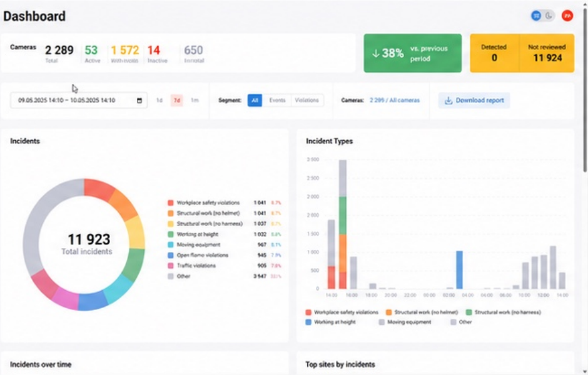Select the blue light theme icon
The height and width of the screenshot is (375, 588).
click(536, 16)
